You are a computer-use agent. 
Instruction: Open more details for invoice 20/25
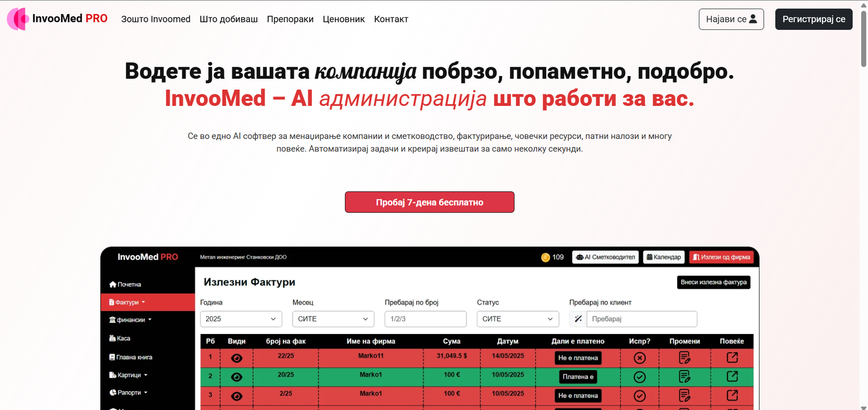(x=732, y=376)
